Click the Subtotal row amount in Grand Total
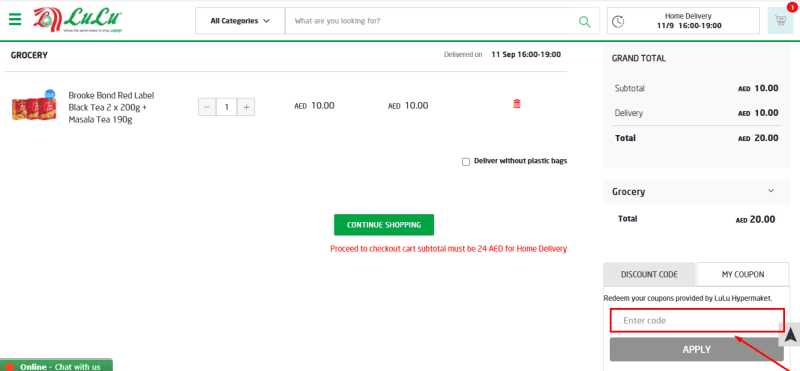 pos(758,88)
